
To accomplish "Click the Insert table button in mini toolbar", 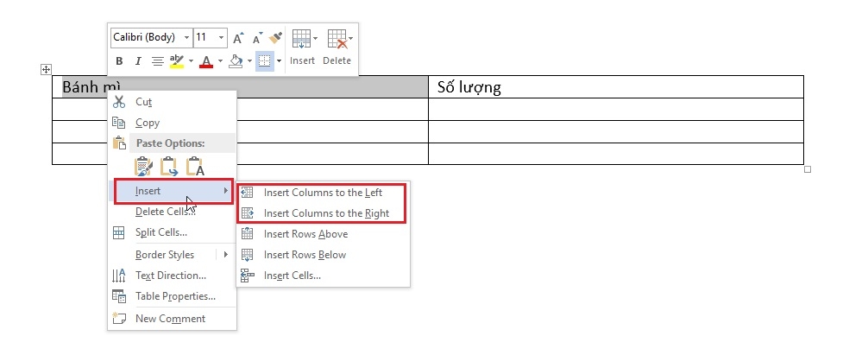I will click(302, 48).
